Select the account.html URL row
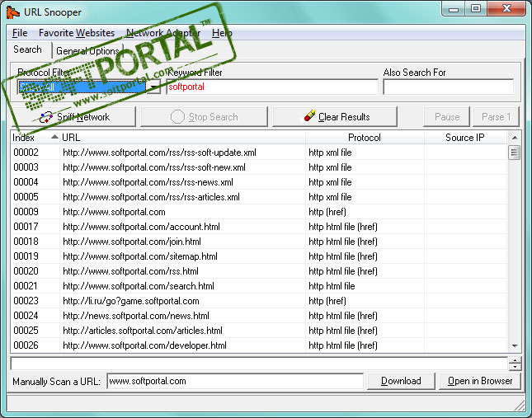 pos(142,227)
